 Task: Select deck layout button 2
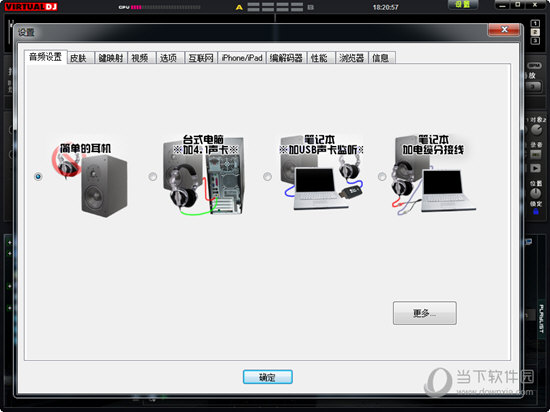tap(535, 32)
